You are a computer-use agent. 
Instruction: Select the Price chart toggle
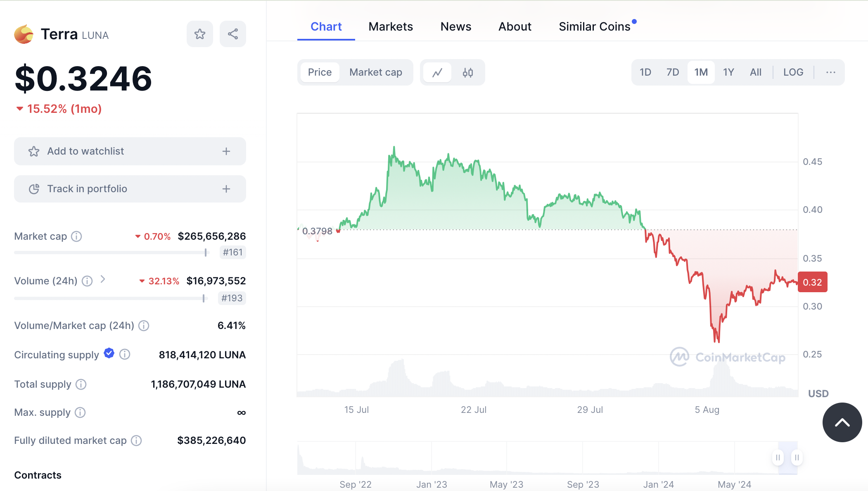pyautogui.click(x=320, y=72)
